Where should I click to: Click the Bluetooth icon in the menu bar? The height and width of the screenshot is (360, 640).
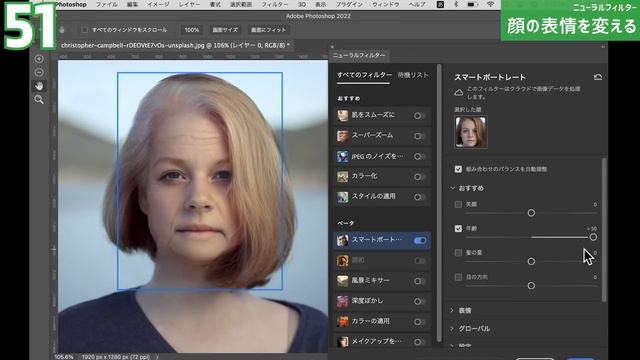[456, 4]
